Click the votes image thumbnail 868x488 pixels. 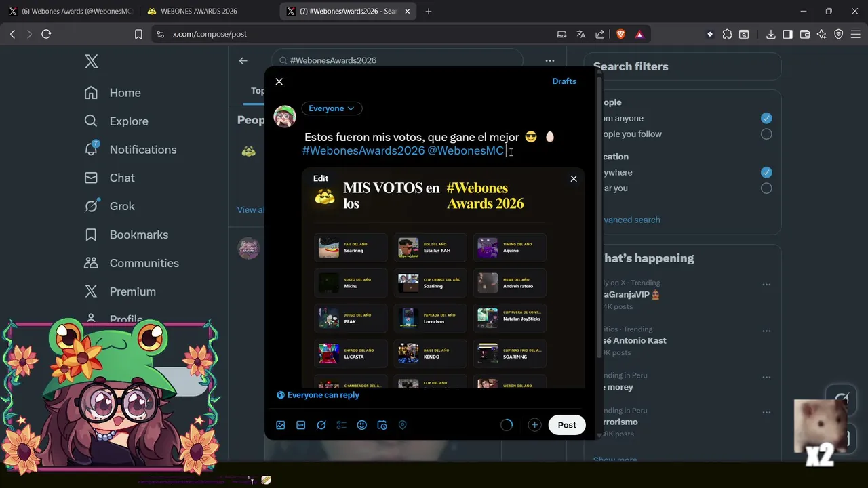443,278
